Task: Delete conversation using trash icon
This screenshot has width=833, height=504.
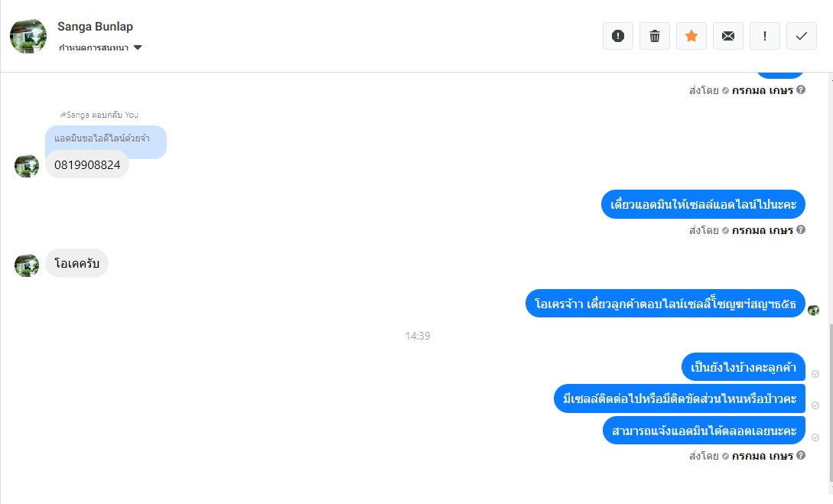Action: (655, 36)
